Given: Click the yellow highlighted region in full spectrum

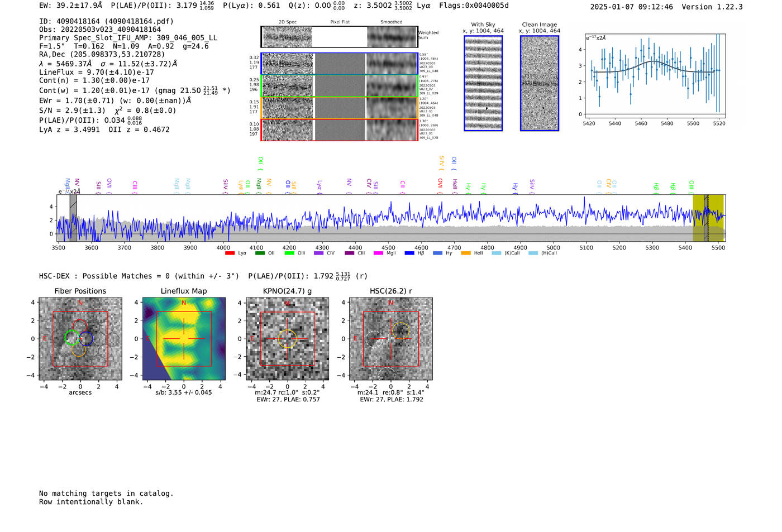Looking at the screenshot, I should (698, 218).
